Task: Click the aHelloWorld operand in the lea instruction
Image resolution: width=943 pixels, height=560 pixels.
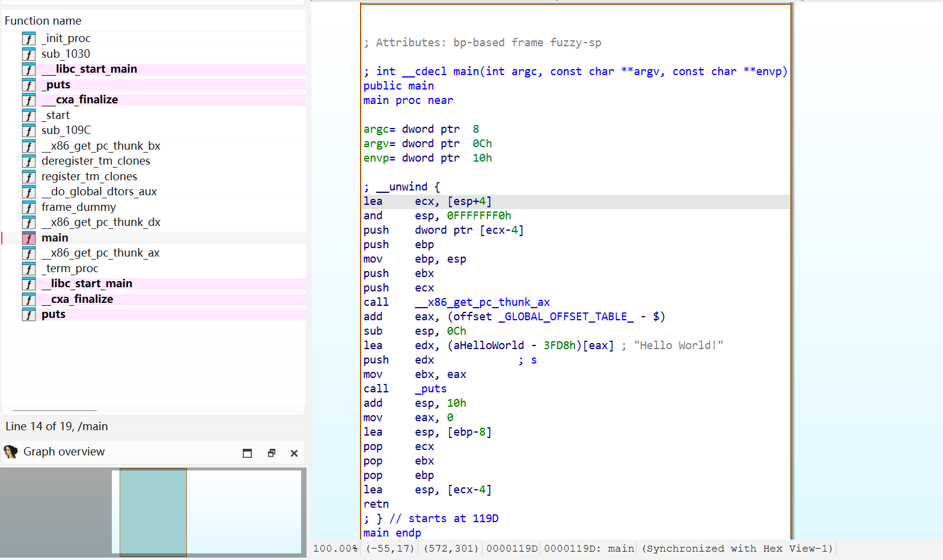Action: 489,345
